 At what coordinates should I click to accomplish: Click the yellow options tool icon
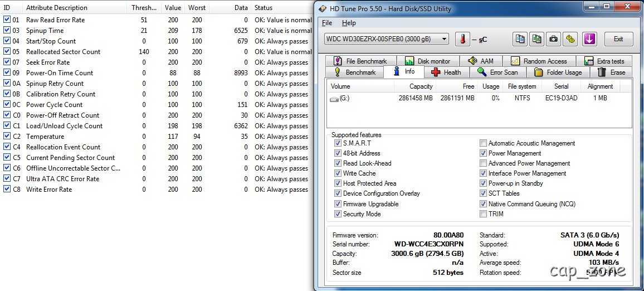click(570, 39)
